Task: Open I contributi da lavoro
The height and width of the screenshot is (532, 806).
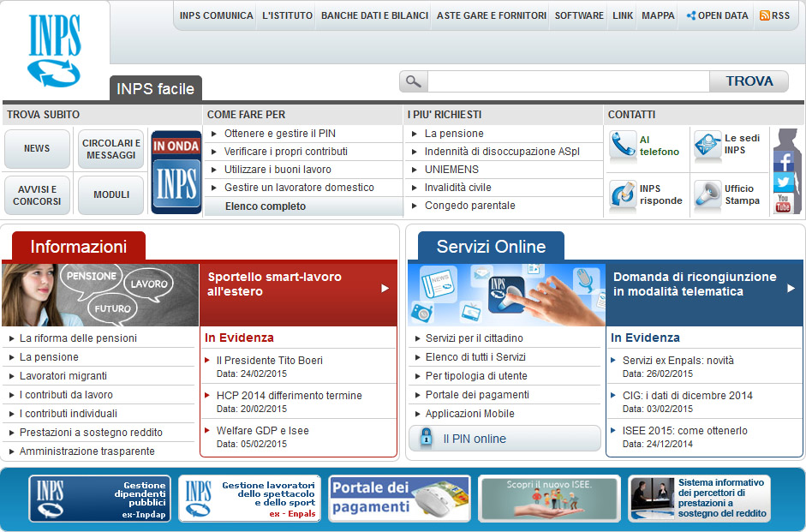Action: click(x=66, y=395)
